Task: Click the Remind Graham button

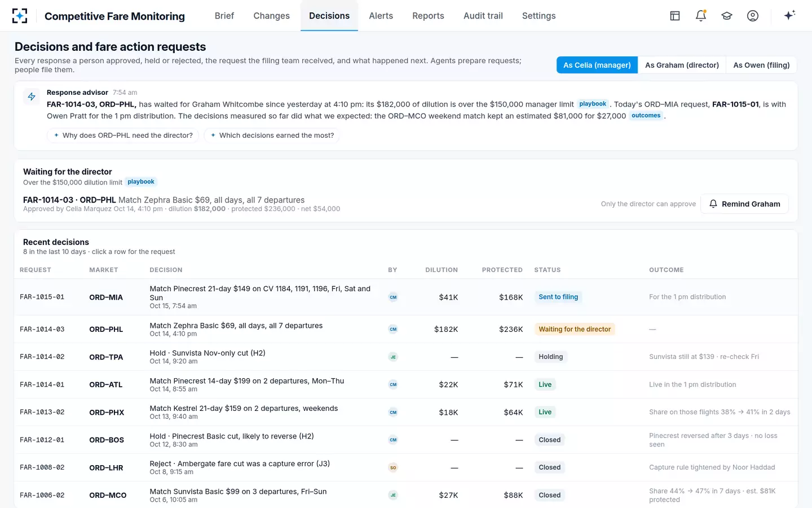Action: pyautogui.click(x=745, y=204)
